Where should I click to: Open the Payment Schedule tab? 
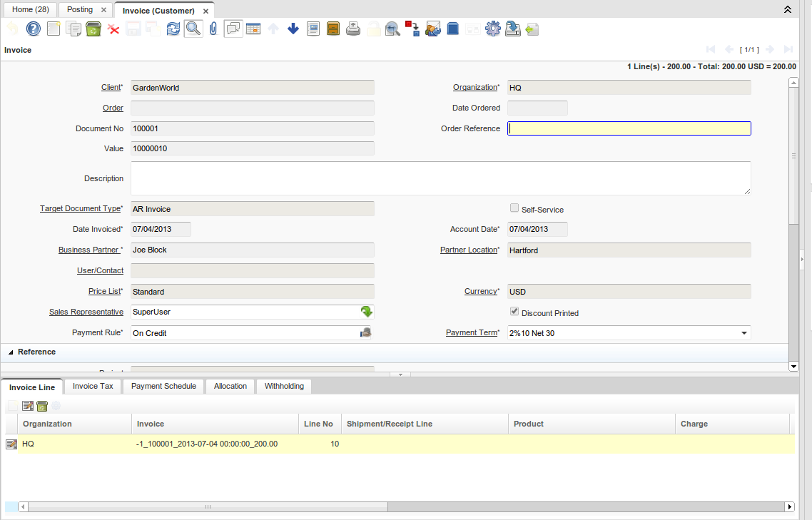pos(163,386)
